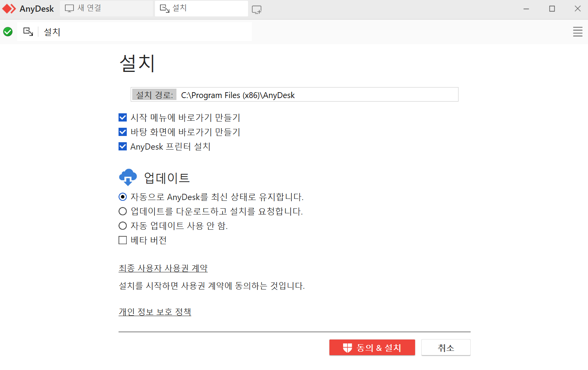Click the 설치를 시작하면 사용권 계약에 동의하는 것입니다 text

pyautogui.click(x=212, y=286)
